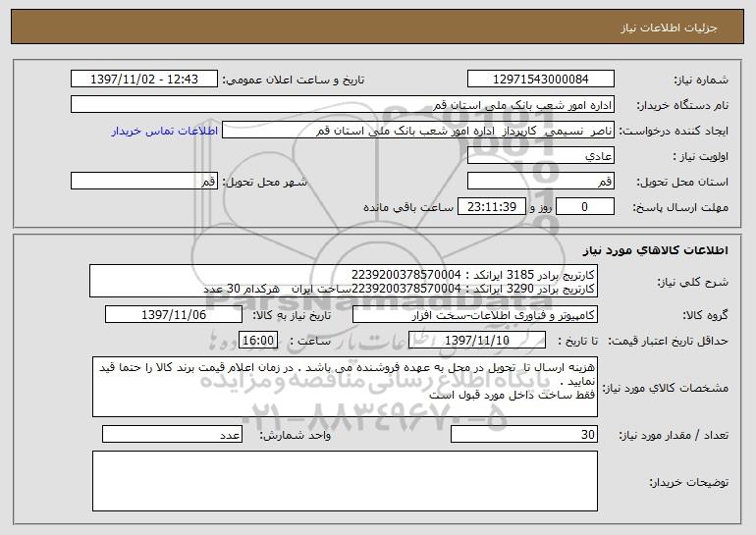Click the unit of measure field عدد
Image resolution: width=756 pixels, height=535 pixels.
click(x=172, y=434)
